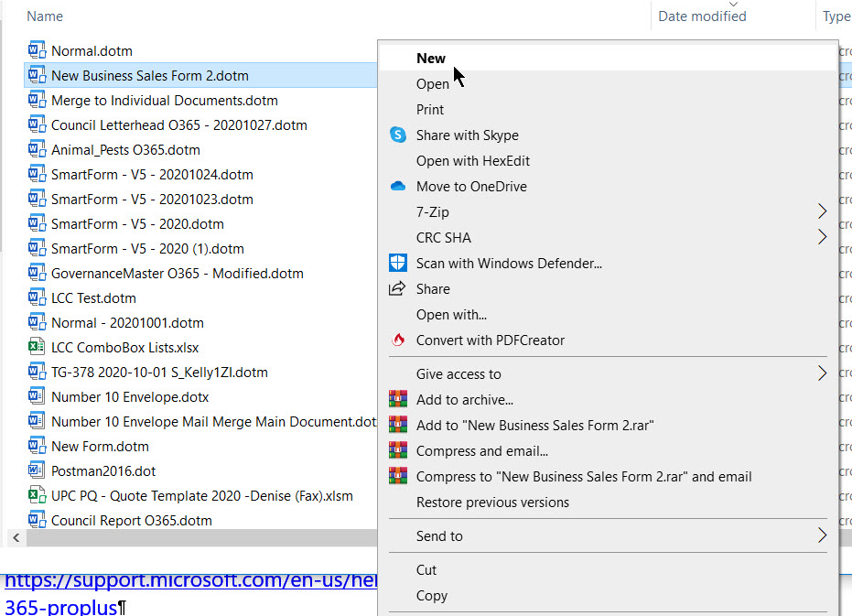Image resolution: width=852 pixels, height=616 pixels.
Task: Click the Windows Defender shield icon
Action: click(x=398, y=263)
